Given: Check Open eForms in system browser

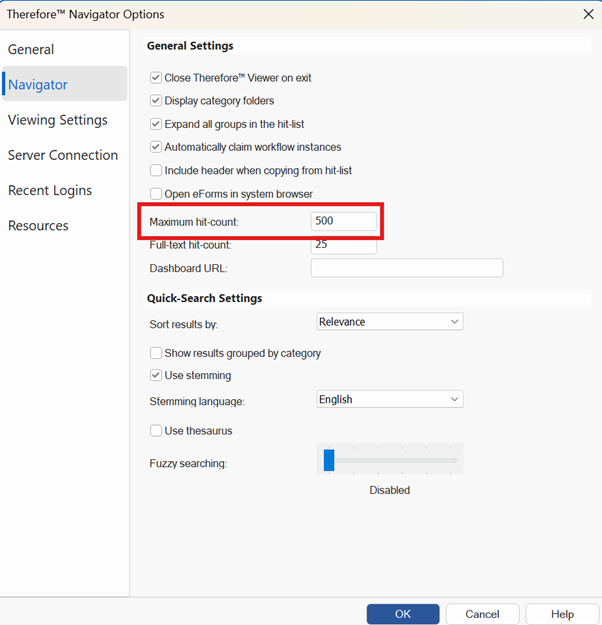Looking at the screenshot, I should point(156,194).
